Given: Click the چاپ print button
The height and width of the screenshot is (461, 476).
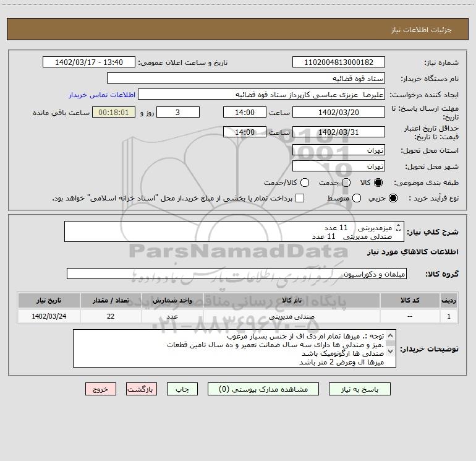Looking at the screenshot, I should pos(182,389).
